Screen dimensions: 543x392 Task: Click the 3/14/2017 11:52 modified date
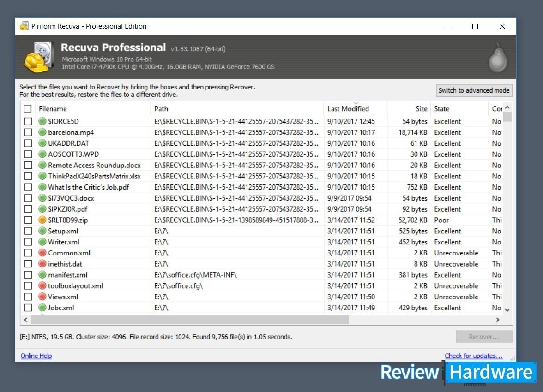point(351,220)
